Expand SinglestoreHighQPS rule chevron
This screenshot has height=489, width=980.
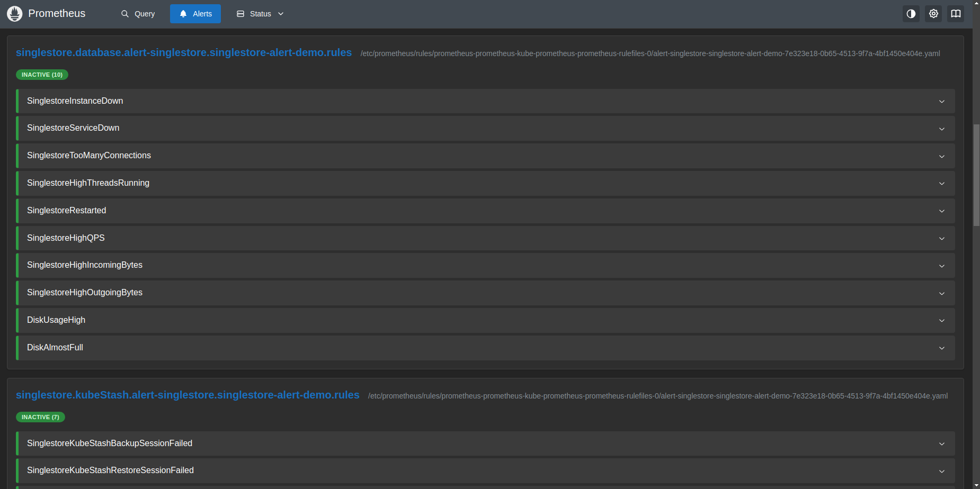click(942, 239)
